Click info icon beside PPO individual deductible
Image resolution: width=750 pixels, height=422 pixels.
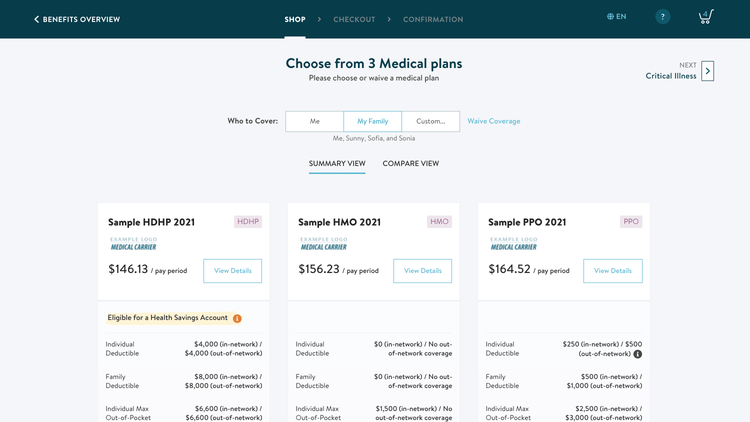pos(638,354)
